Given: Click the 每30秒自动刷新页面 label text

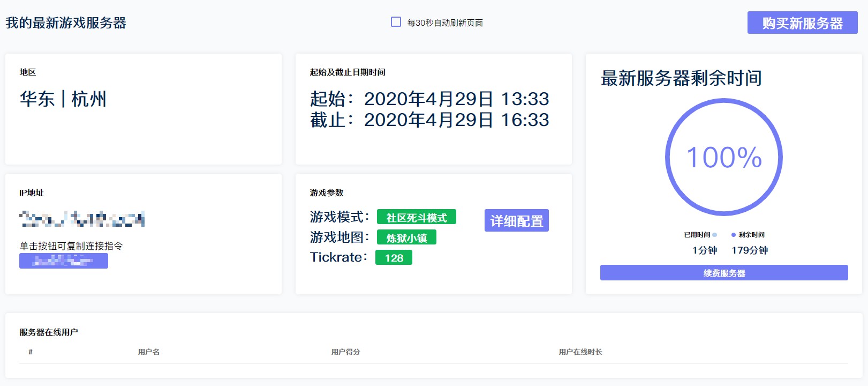Looking at the screenshot, I should pyautogui.click(x=445, y=23).
